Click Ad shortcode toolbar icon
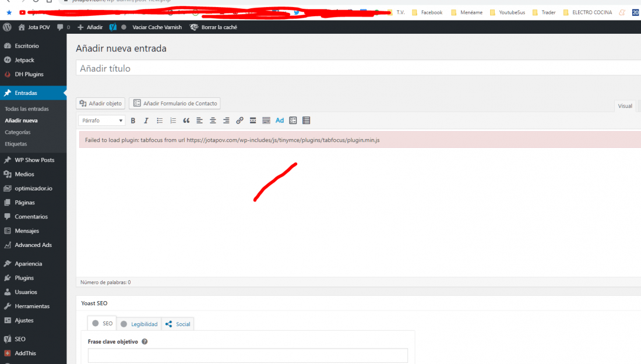 click(x=280, y=121)
